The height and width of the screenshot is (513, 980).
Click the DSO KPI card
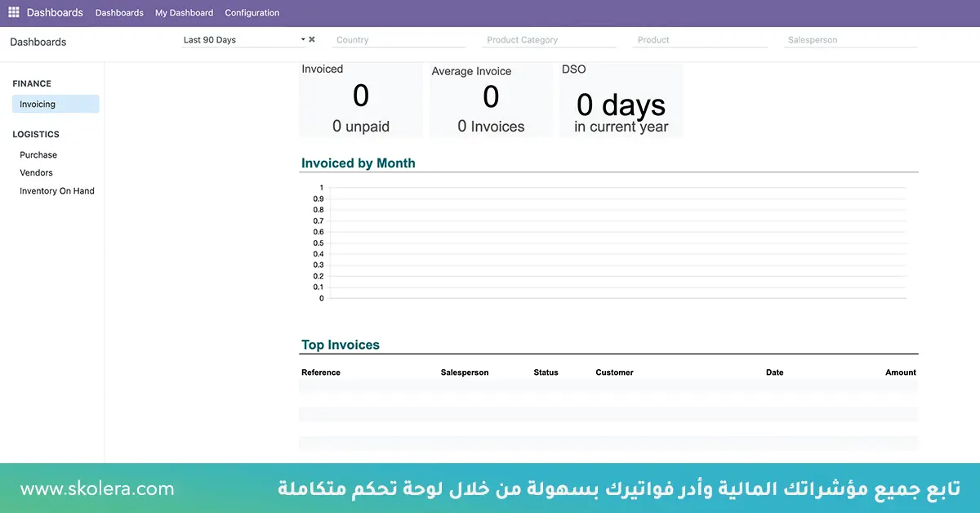point(621,100)
